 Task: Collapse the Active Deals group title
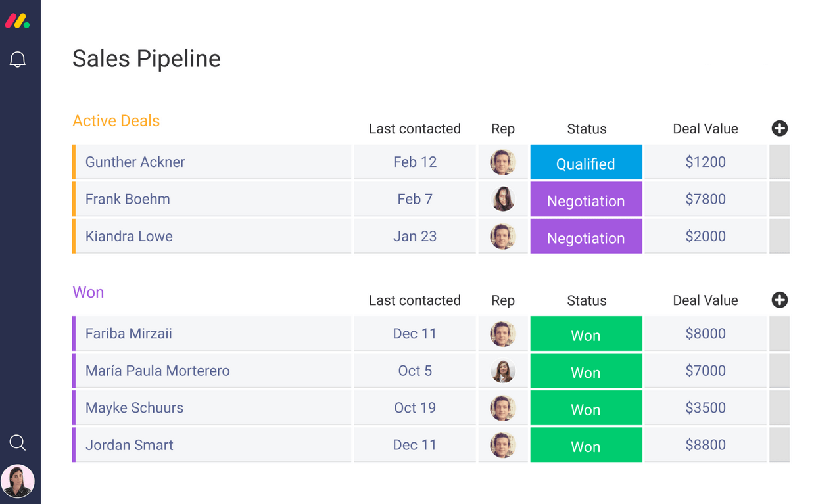116,121
